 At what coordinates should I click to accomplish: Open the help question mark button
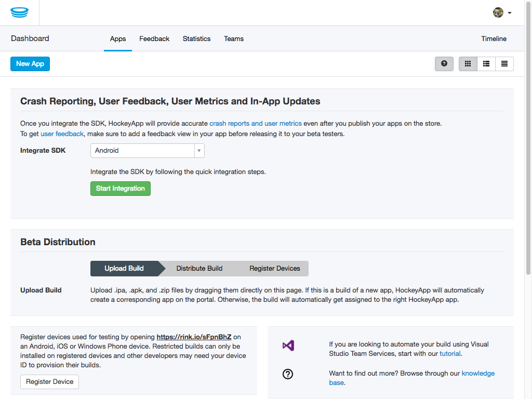click(444, 63)
